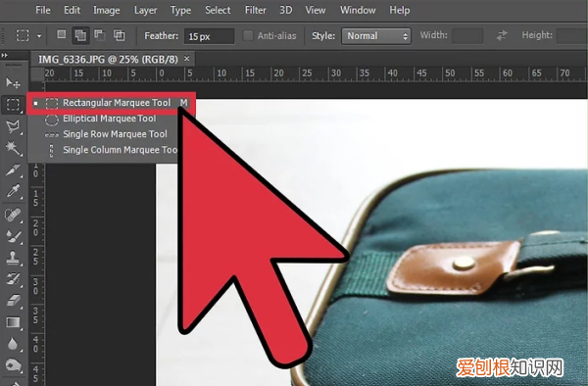Open the tool preset picker arrow

39,36
